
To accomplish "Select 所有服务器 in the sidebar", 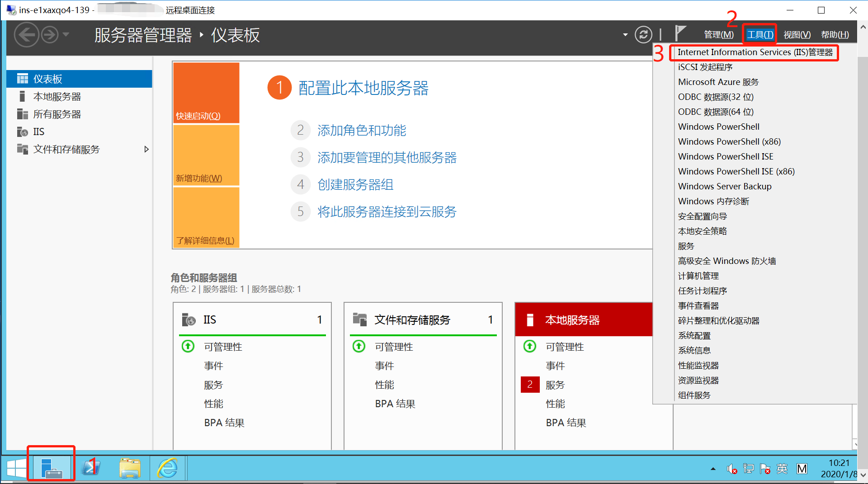I will pyautogui.click(x=80, y=114).
